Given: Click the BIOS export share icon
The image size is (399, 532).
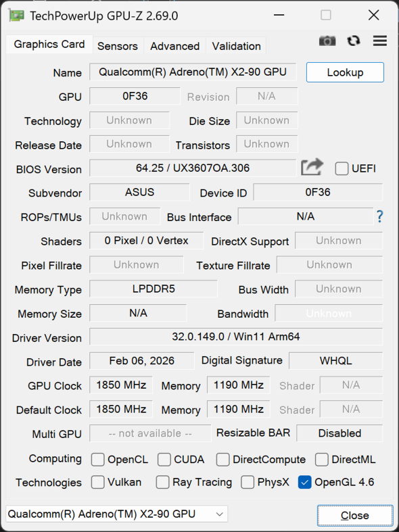Looking at the screenshot, I should coord(312,167).
